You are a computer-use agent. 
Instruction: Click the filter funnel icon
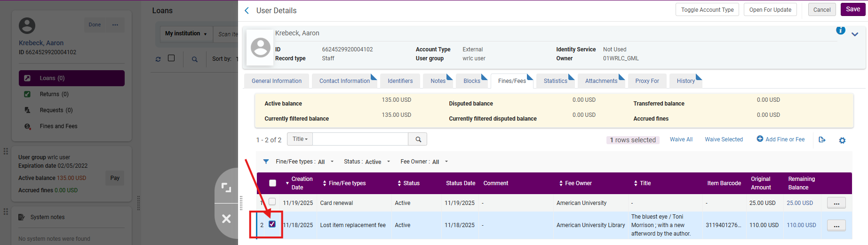pos(266,162)
